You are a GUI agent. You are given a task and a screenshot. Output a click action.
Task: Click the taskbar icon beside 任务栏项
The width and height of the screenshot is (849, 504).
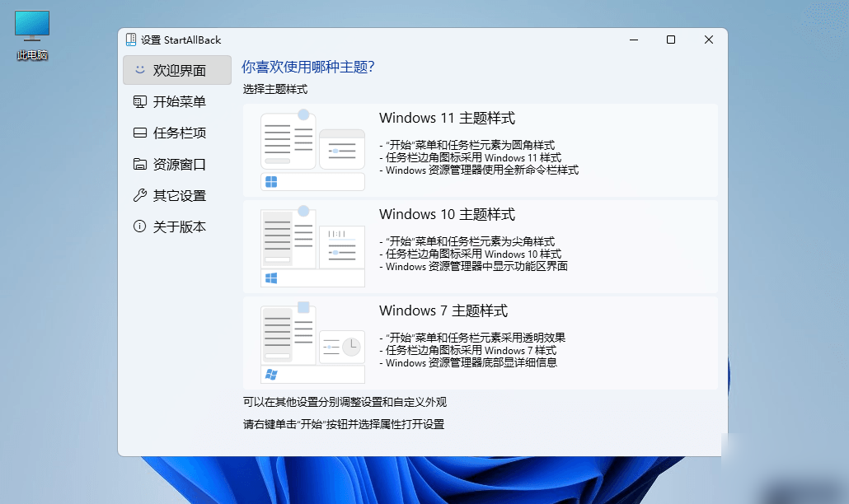[x=139, y=133]
